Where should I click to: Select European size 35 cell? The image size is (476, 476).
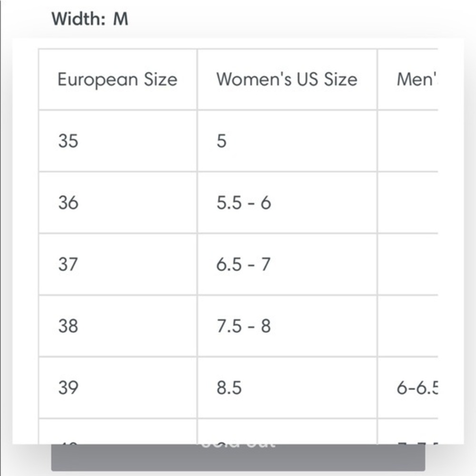point(117,141)
